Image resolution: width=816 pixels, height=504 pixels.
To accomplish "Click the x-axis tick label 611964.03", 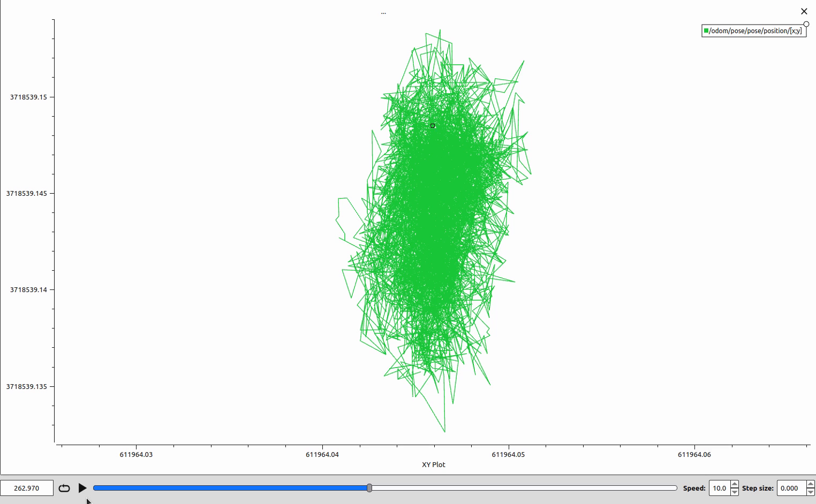I will click(x=136, y=454).
